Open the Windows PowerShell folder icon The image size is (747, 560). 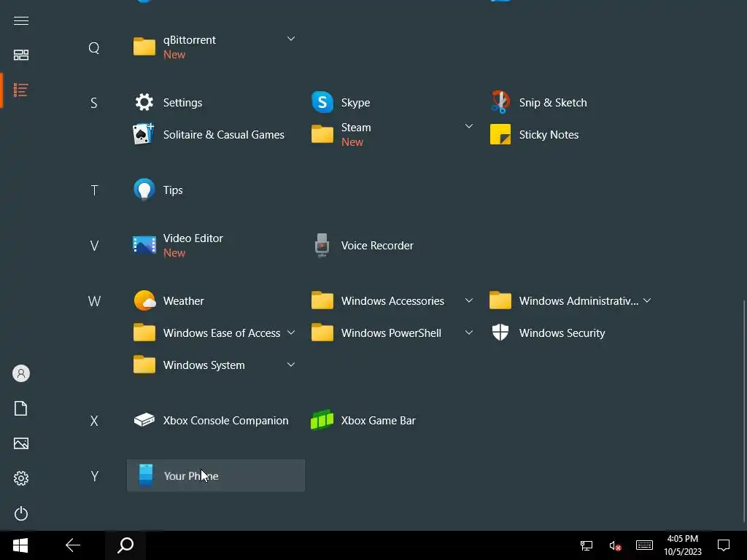pyautogui.click(x=322, y=332)
